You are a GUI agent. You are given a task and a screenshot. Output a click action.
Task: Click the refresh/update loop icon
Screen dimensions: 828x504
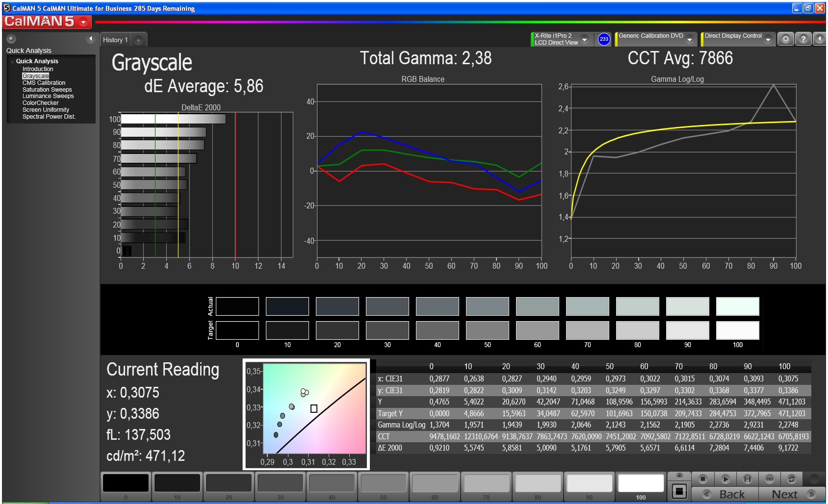click(791, 479)
